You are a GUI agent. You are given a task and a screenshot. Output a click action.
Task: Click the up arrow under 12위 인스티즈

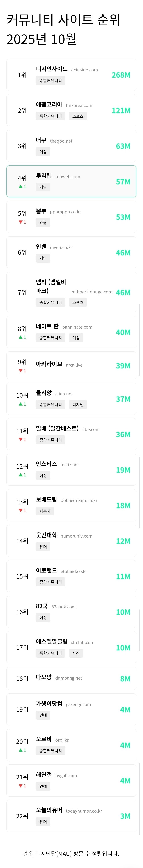point(21,475)
